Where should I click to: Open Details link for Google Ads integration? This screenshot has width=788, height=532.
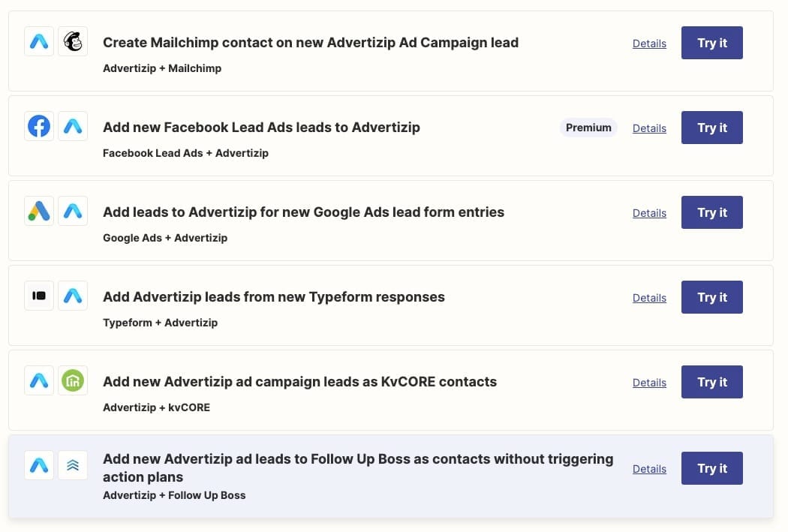point(649,213)
